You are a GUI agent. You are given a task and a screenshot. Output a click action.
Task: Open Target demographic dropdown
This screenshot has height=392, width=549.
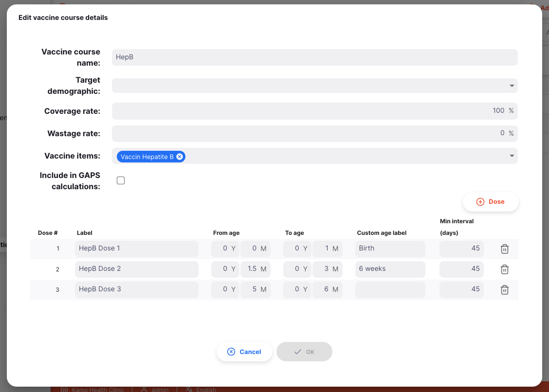click(314, 86)
